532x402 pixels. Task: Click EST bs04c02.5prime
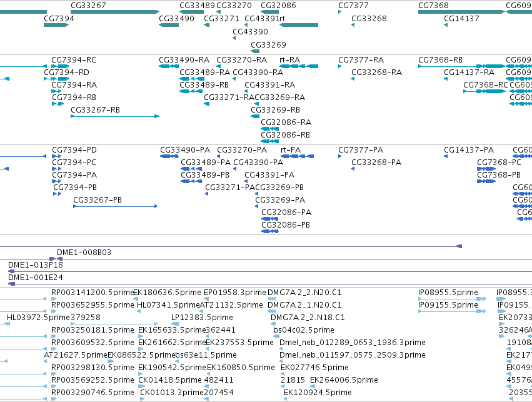[276, 336]
